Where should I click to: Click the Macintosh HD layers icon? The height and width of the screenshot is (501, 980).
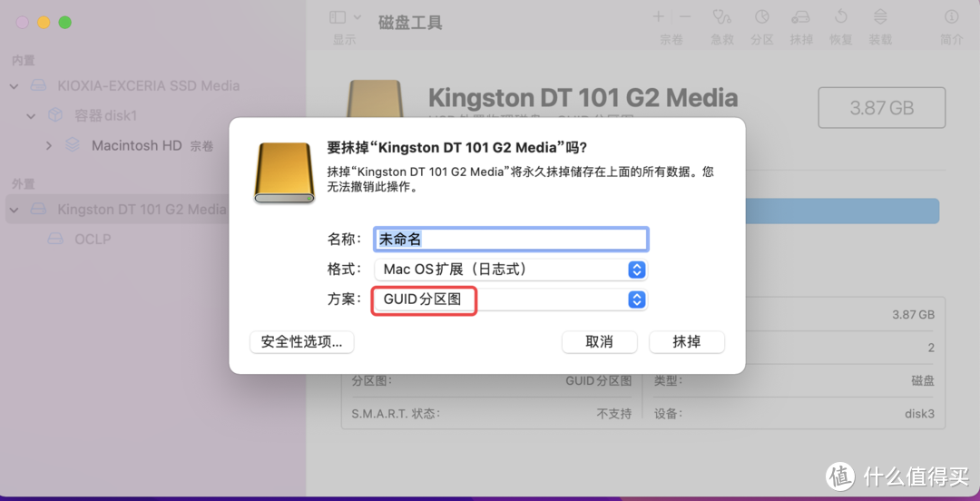click(x=73, y=145)
